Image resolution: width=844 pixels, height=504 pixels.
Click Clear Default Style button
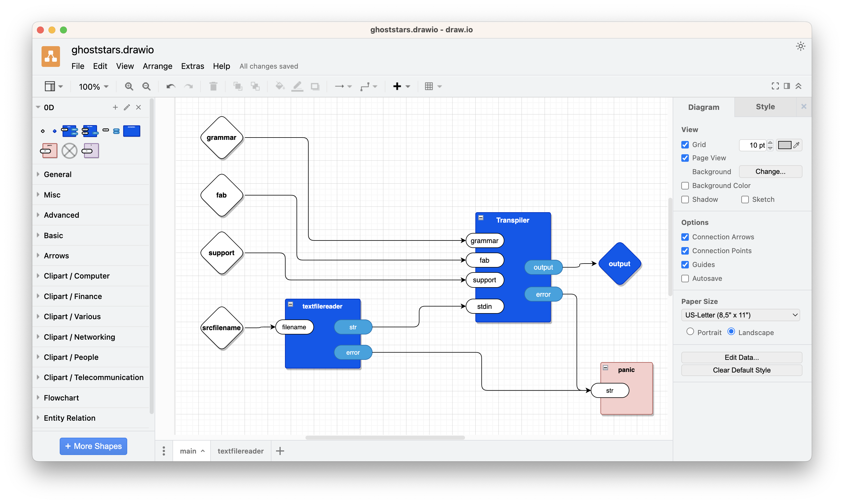pyautogui.click(x=741, y=370)
